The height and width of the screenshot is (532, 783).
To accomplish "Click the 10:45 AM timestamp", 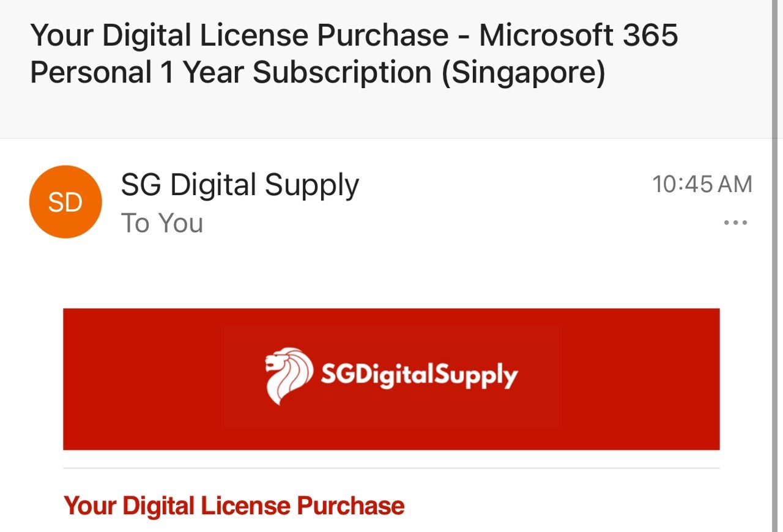I will pyautogui.click(x=702, y=184).
